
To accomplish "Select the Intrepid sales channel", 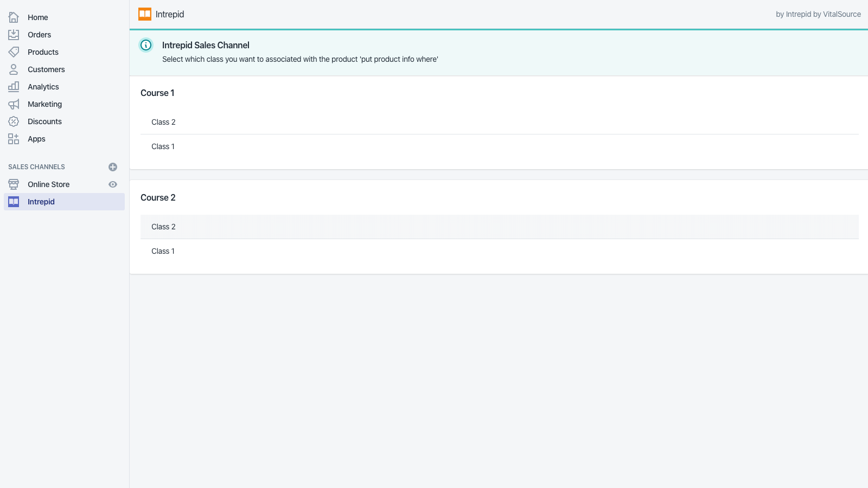I will pyautogui.click(x=64, y=202).
